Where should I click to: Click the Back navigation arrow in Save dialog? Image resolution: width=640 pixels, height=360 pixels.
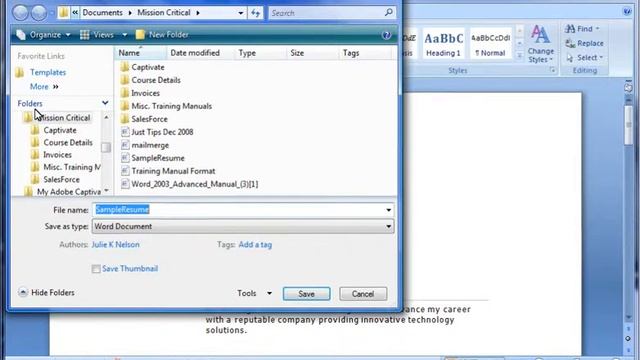(x=20, y=13)
